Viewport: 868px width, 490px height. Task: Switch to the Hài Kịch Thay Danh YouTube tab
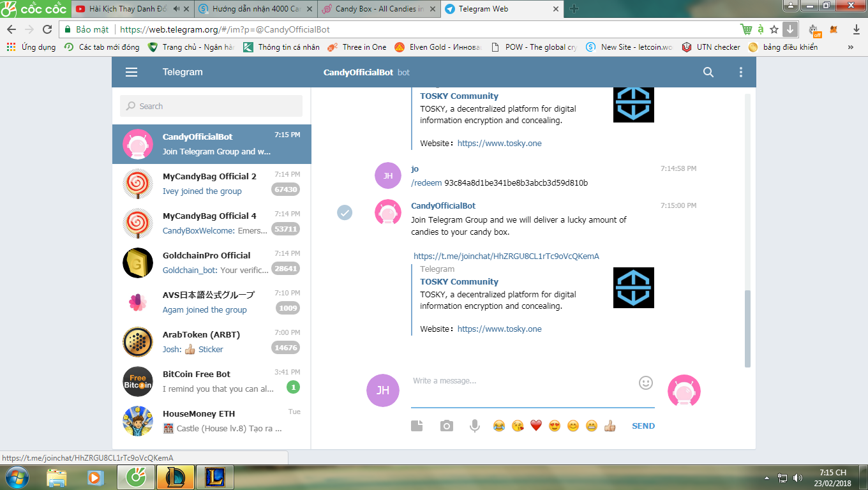click(x=132, y=9)
